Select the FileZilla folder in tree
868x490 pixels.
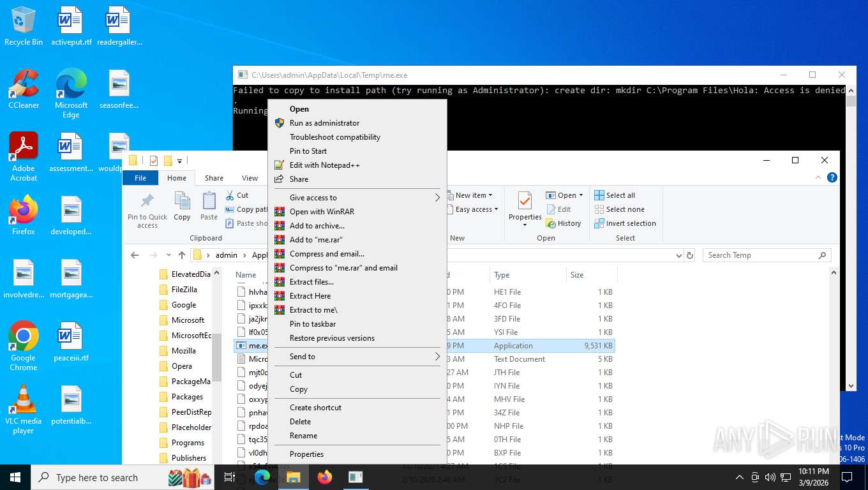184,290
